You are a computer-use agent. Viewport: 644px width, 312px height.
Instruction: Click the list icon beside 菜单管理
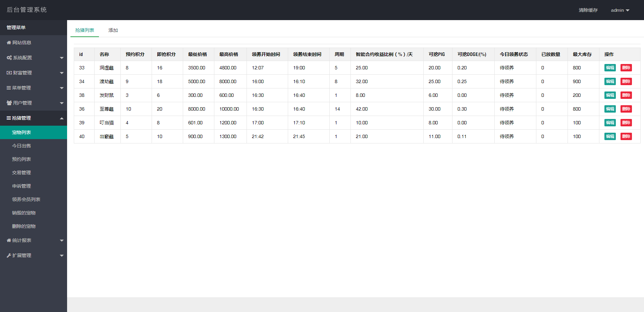coord(9,88)
